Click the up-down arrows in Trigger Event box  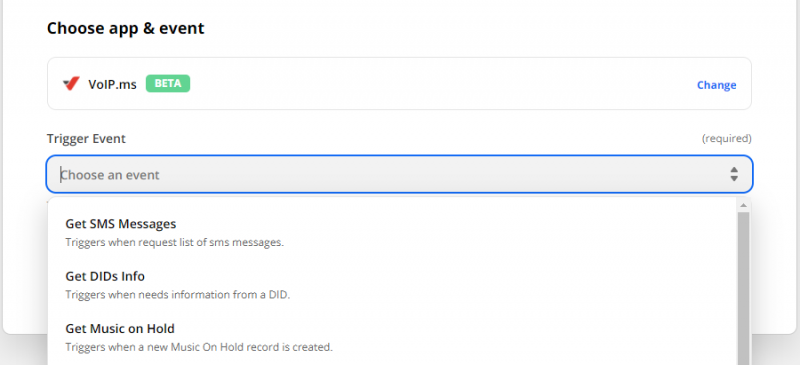pos(734,174)
